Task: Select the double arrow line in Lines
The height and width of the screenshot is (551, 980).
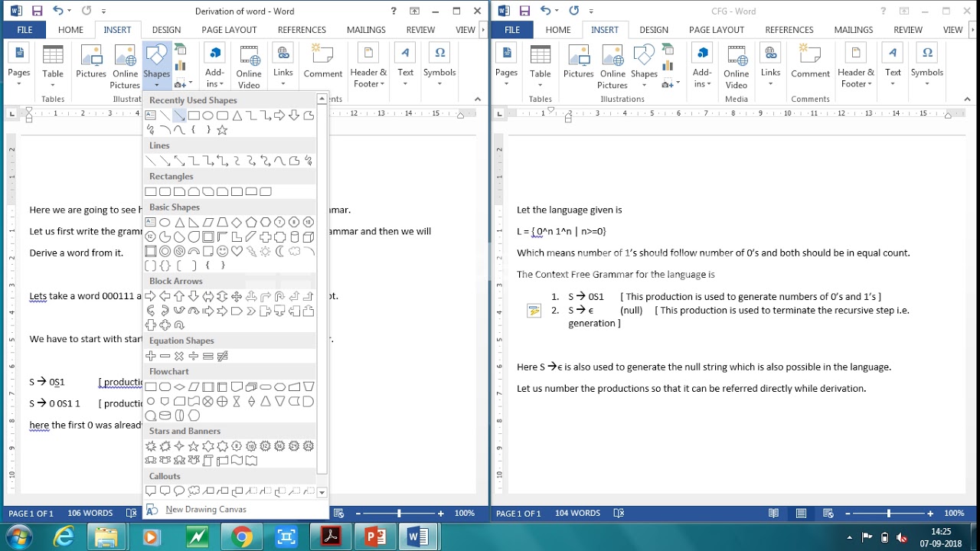Action: [x=179, y=161]
